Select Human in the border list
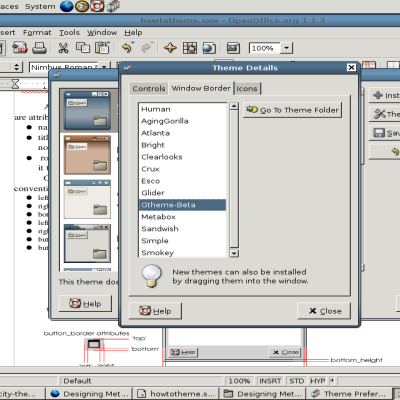400x400 pixels. [x=182, y=109]
